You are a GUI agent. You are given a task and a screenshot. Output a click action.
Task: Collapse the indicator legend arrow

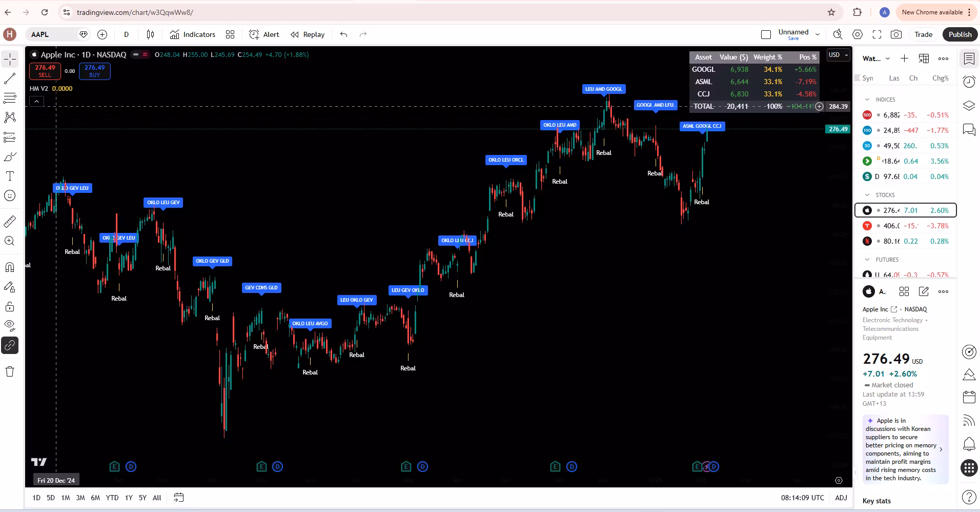[x=36, y=102]
